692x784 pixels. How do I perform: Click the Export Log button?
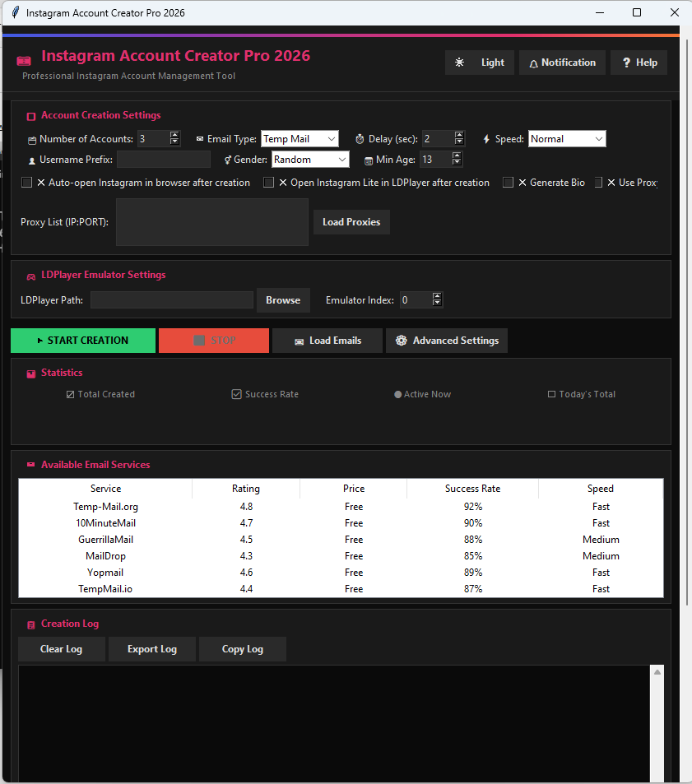pyautogui.click(x=152, y=649)
